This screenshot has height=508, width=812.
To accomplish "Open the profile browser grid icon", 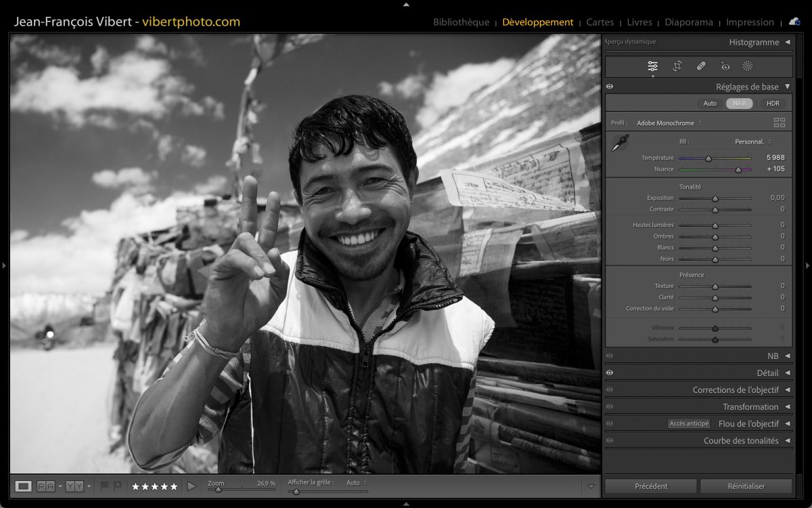I will [x=779, y=123].
